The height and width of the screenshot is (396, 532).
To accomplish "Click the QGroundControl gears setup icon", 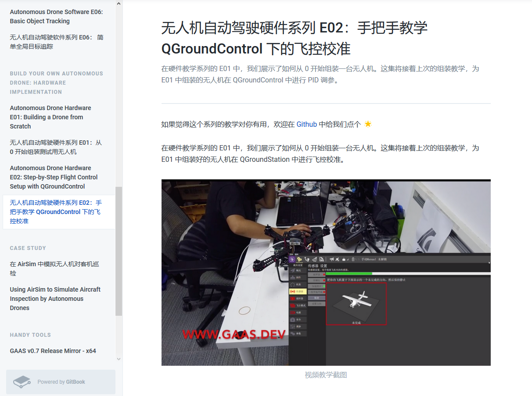I will [300, 259].
